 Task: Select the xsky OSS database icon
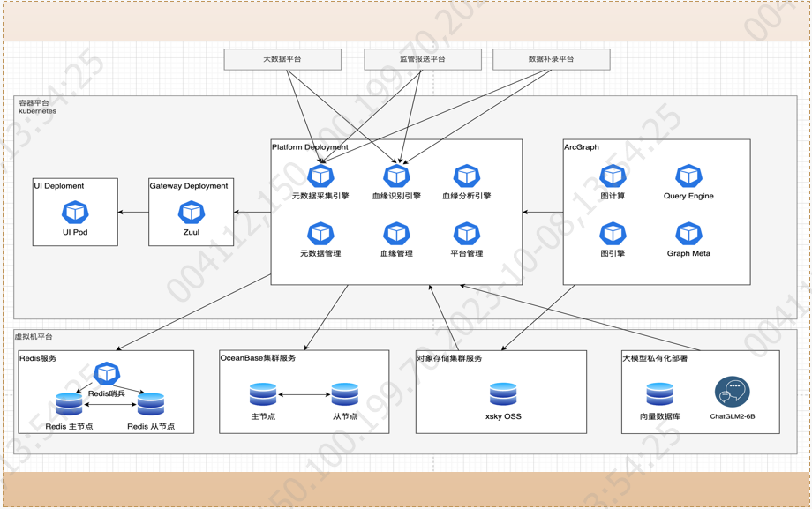pyautogui.click(x=503, y=394)
